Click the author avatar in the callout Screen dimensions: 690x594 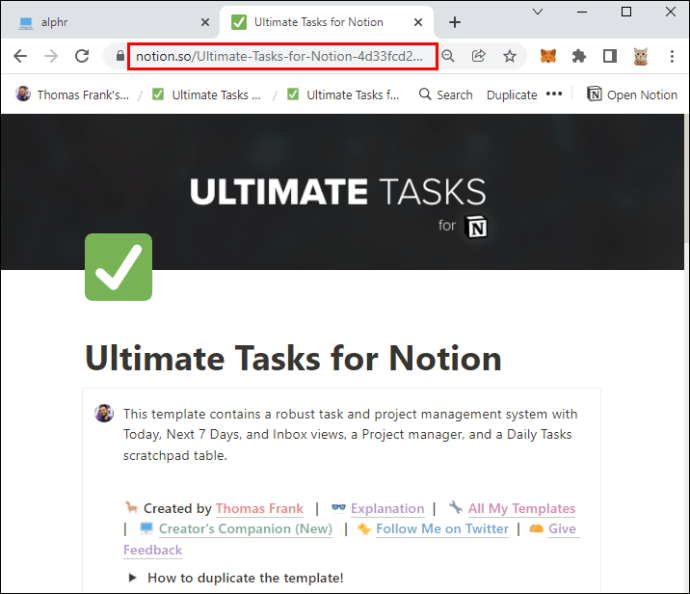104,413
